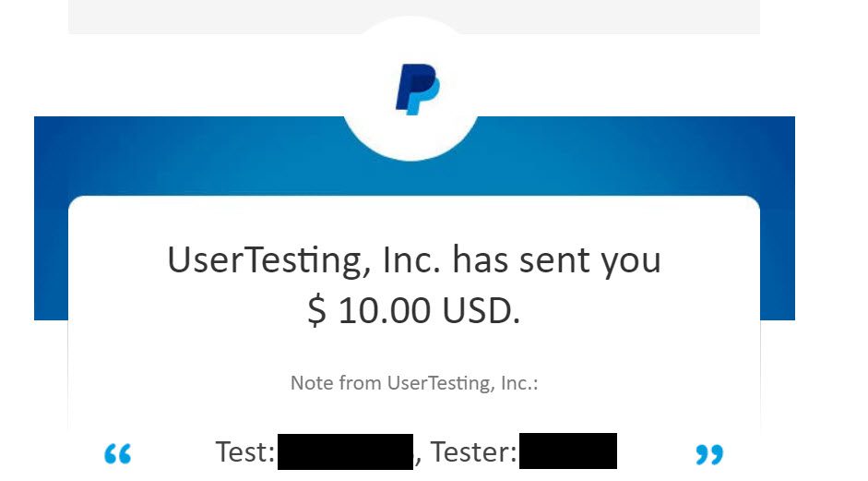Click the '$ 10.00 USD.' amount text
This screenshot has width=868, height=481.
[414, 310]
